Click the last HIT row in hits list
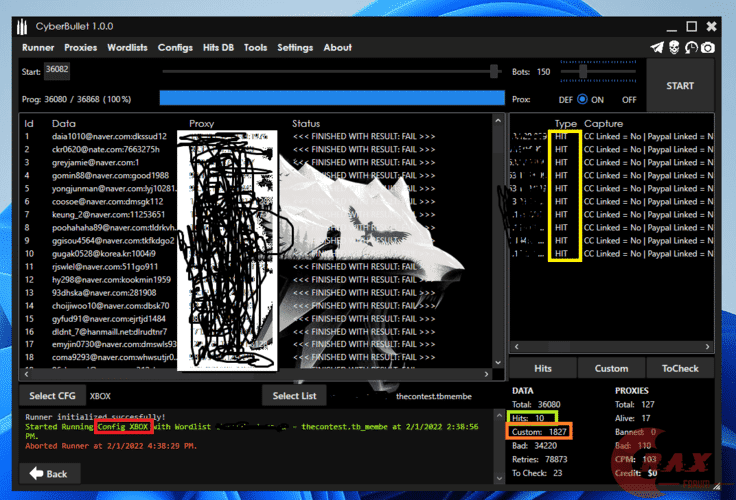This screenshot has height=500, width=736. [x=612, y=254]
